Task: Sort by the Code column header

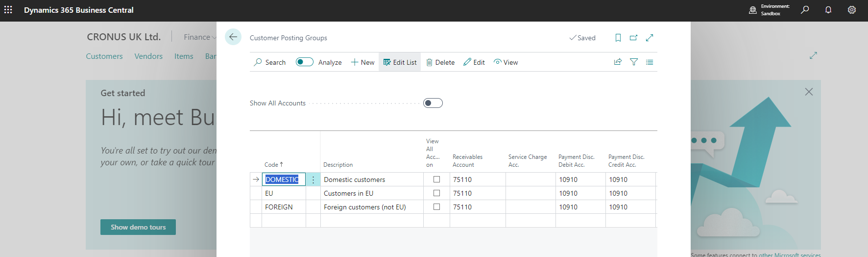Action: (x=274, y=165)
